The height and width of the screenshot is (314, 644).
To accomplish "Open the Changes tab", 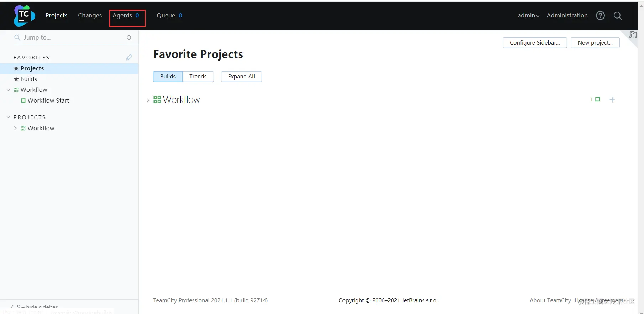I will coord(90,15).
